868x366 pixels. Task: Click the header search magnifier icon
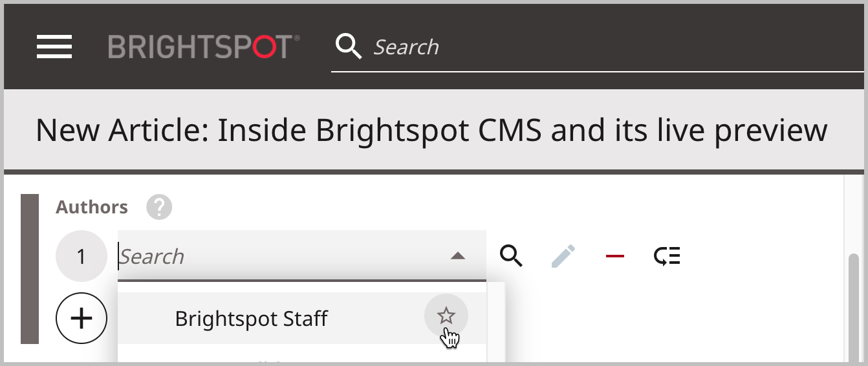tap(349, 47)
